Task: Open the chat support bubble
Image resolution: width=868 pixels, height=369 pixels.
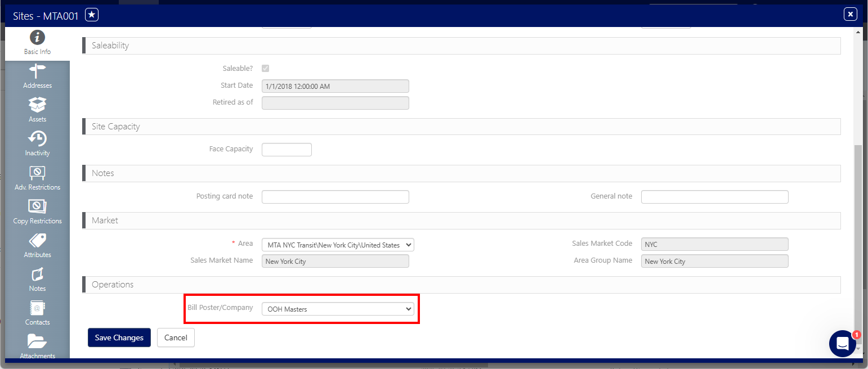Action: (x=843, y=343)
